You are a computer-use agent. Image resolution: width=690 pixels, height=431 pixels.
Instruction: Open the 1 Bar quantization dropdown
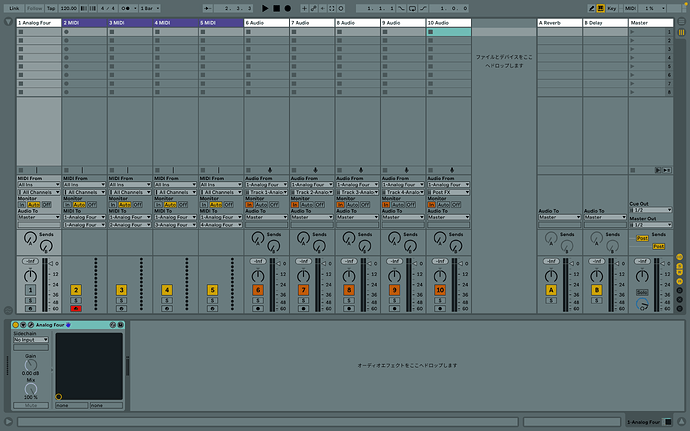pyautogui.click(x=148, y=7)
